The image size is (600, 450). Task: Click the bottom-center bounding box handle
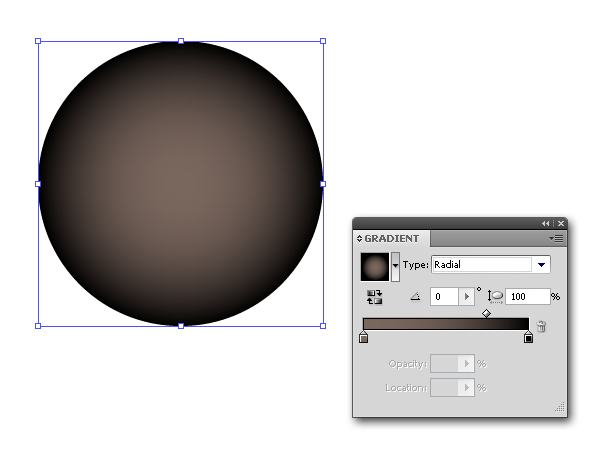click(x=181, y=326)
